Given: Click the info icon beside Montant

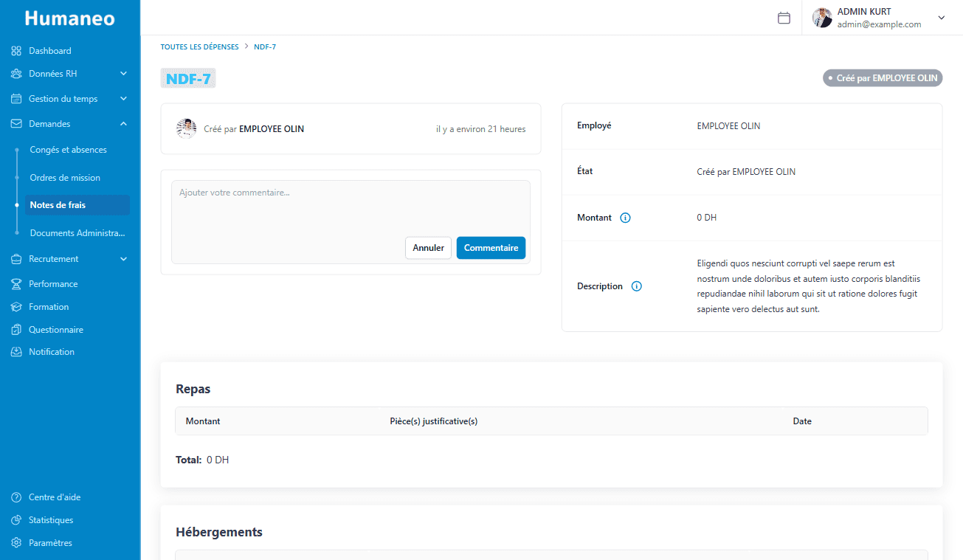Looking at the screenshot, I should [626, 218].
